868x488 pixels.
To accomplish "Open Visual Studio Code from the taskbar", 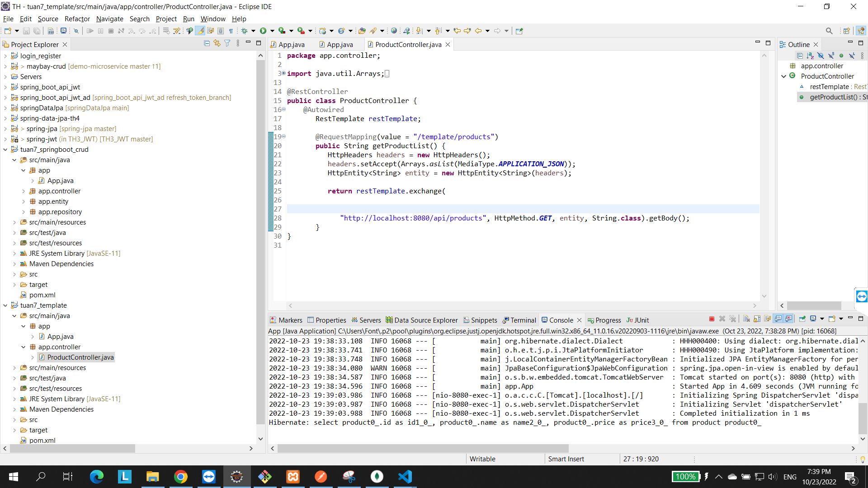I will point(405,477).
